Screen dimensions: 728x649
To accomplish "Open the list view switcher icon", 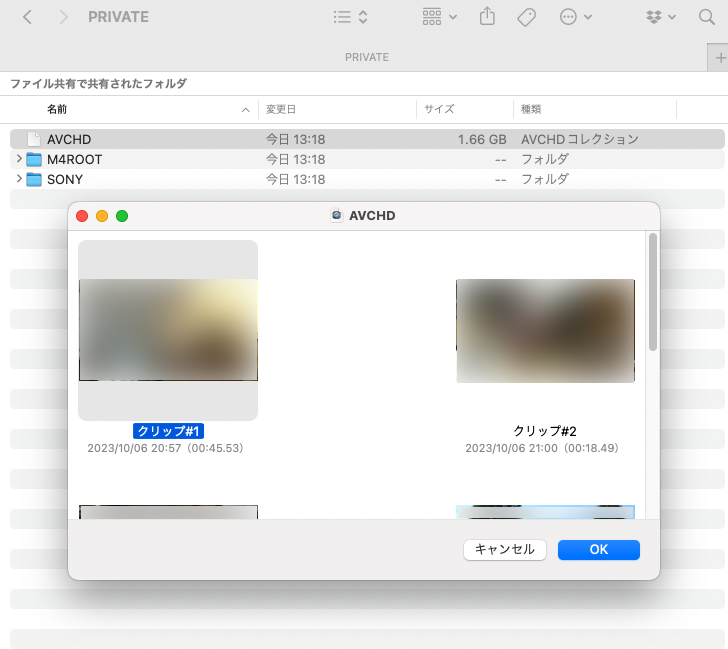I will click(351, 17).
